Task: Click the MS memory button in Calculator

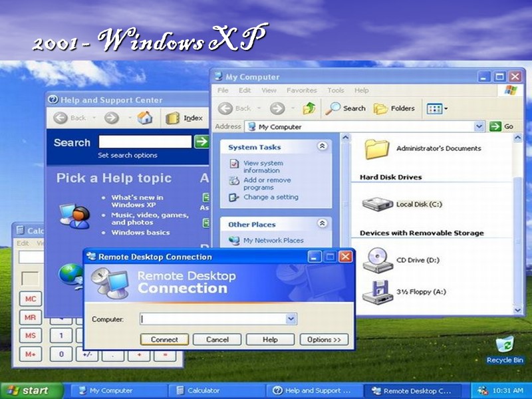Action: tap(31, 336)
